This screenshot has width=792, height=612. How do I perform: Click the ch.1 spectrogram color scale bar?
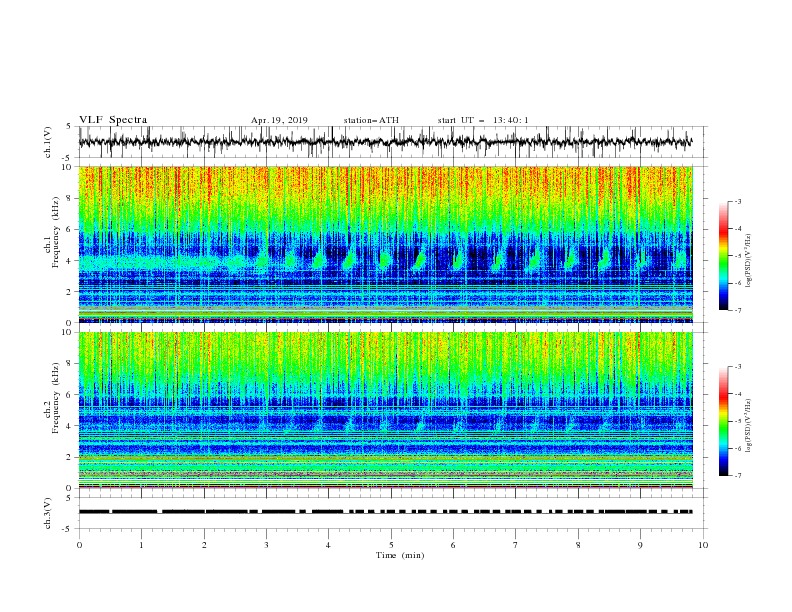coord(723,256)
